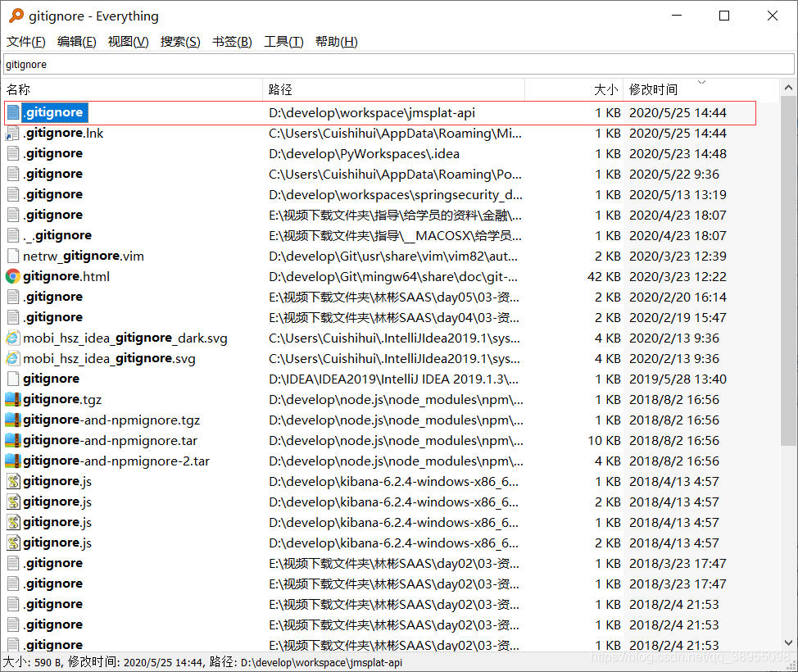
Task: Click the .gitignore.lnk shortcut icon
Action: pos(13,134)
